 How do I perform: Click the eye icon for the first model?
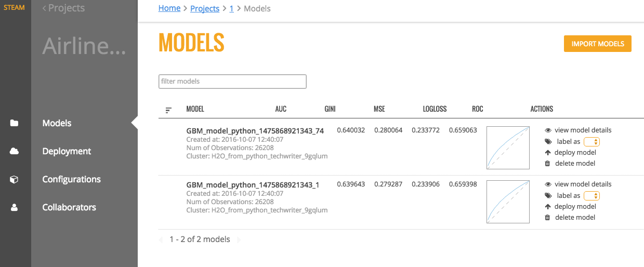coord(548,130)
